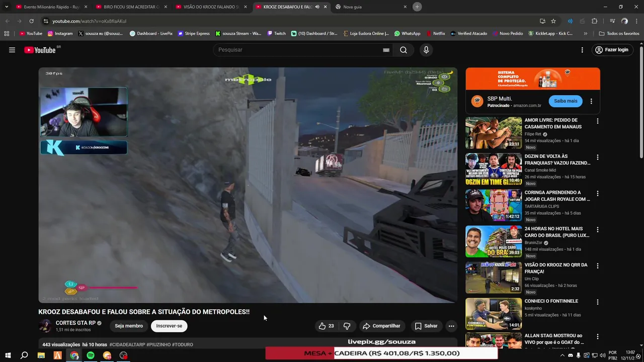Open 24 HORAS NO HOTEL thumbnail

494,241
